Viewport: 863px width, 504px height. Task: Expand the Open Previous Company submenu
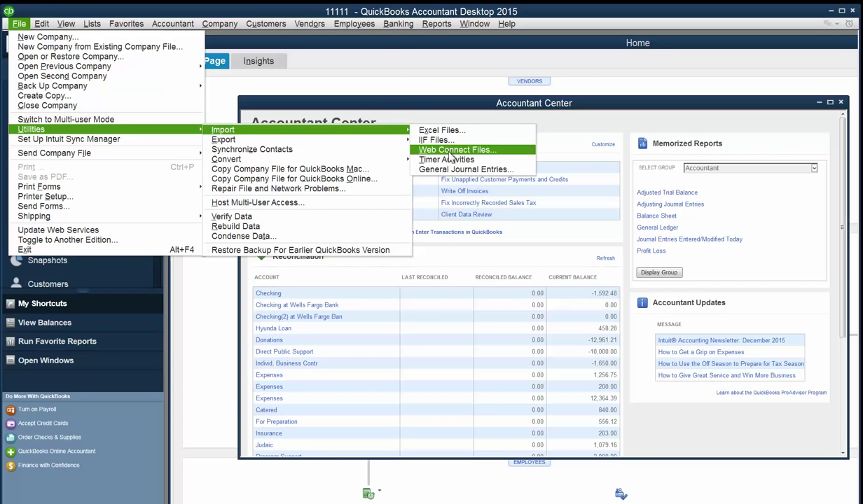(200, 66)
